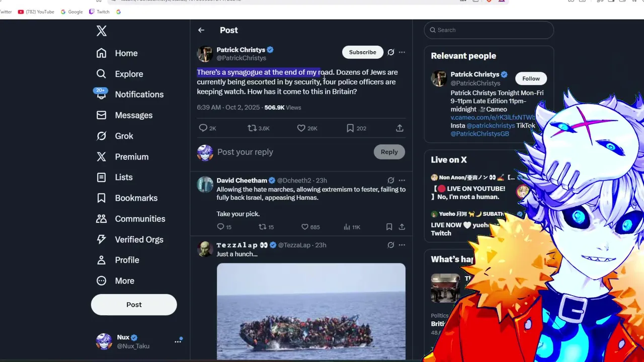The height and width of the screenshot is (362, 644).
Task: Follow Patrick Christys in Relevant people
Action: click(531, 78)
